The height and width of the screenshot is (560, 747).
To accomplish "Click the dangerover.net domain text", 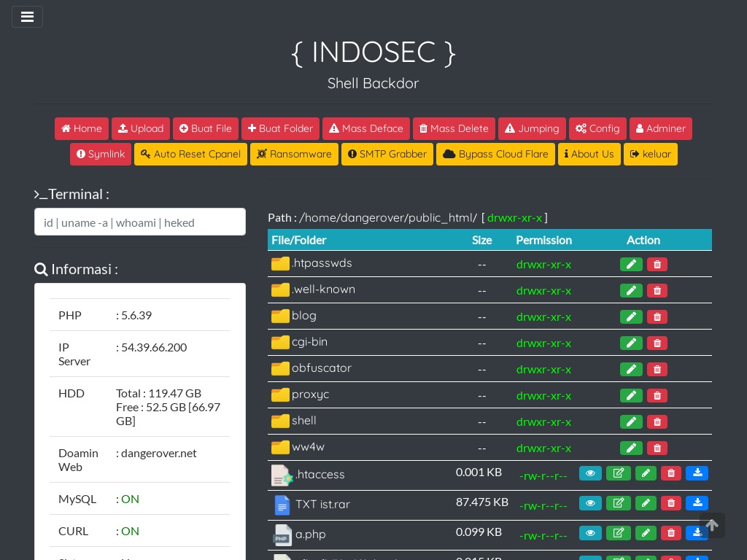I will pyautogui.click(x=158, y=454).
